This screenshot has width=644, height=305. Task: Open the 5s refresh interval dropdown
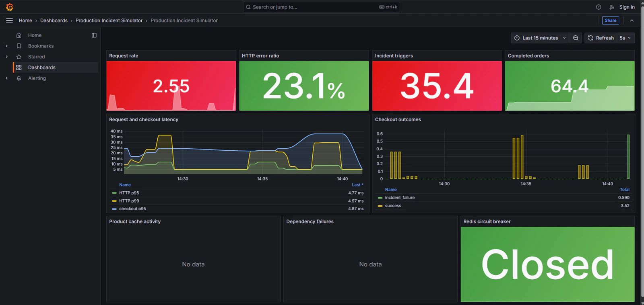[625, 38]
